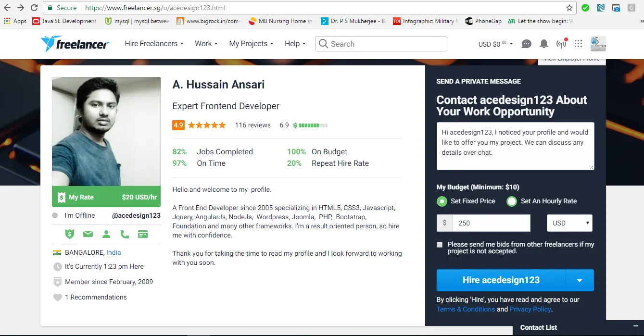Click the $20 USD/hr rate text
The width and height of the screenshot is (644, 336).
pos(139,197)
